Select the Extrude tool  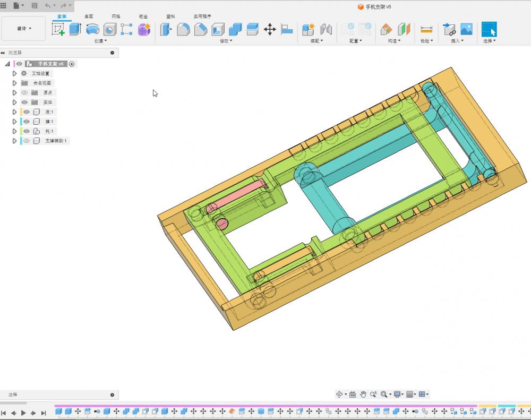point(75,29)
